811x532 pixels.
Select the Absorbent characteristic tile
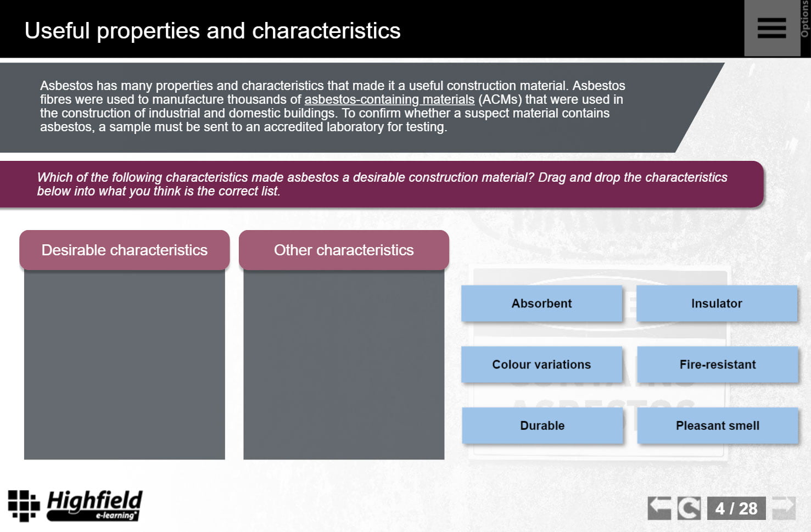541,304
